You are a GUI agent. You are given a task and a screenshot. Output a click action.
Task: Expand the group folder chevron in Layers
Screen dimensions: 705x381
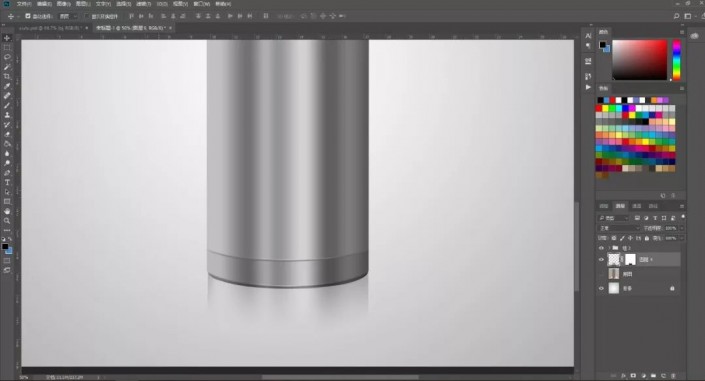[x=609, y=248]
